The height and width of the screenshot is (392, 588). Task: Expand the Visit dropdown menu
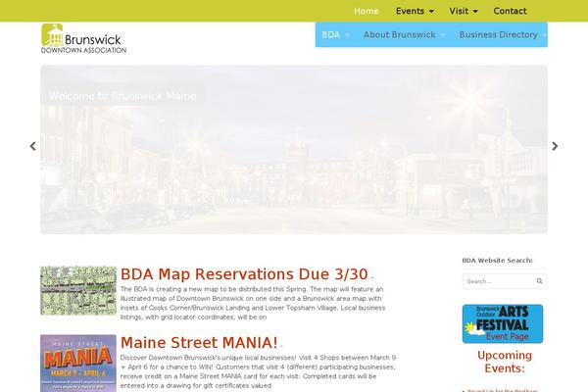pyautogui.click(x=464, y=11)
